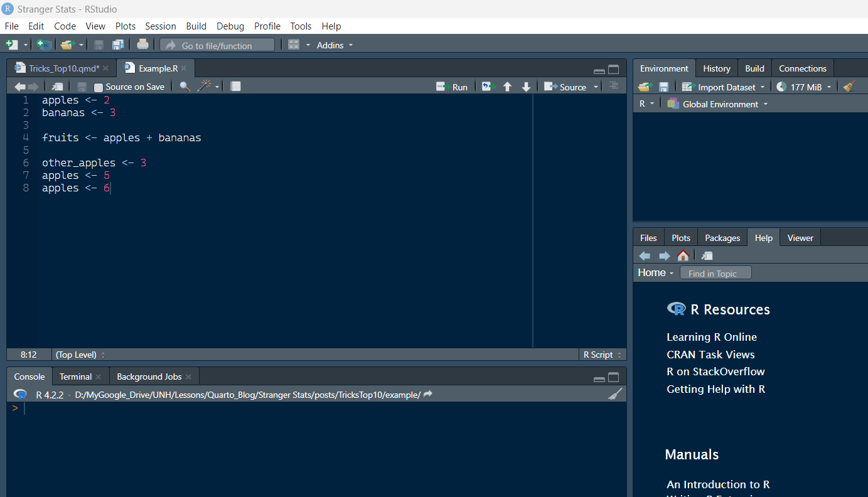Image resolution: width=868 pixels, height=497 pixels.
Task: Show Help home page icon
Action: pos(683,255)
